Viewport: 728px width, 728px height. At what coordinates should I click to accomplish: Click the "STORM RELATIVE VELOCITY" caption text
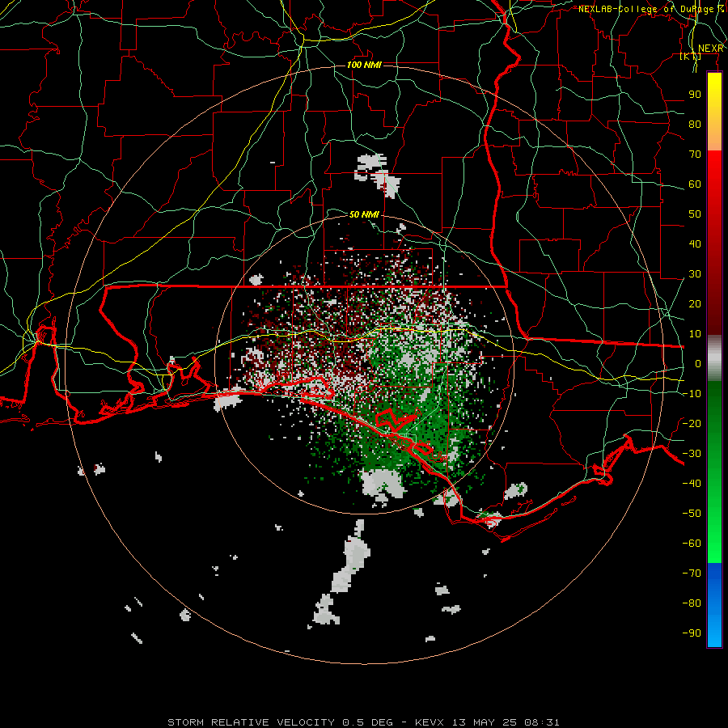tap(251, 722)
